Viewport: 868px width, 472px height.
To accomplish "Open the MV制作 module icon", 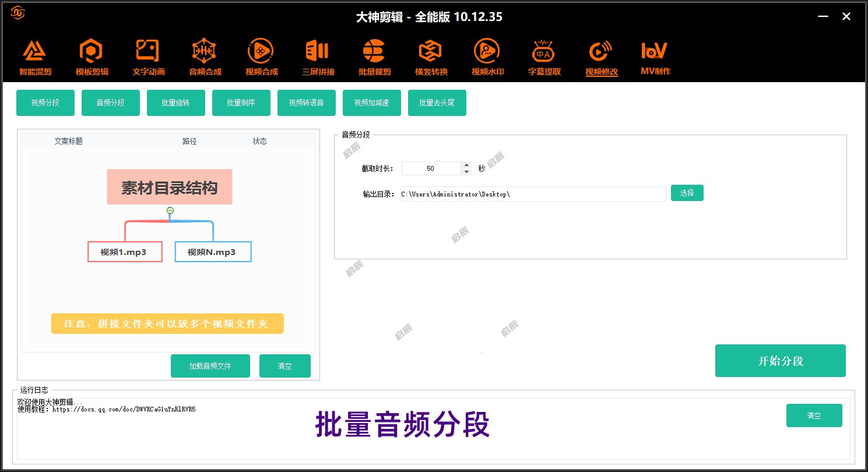I will click(x=655, y=58).
